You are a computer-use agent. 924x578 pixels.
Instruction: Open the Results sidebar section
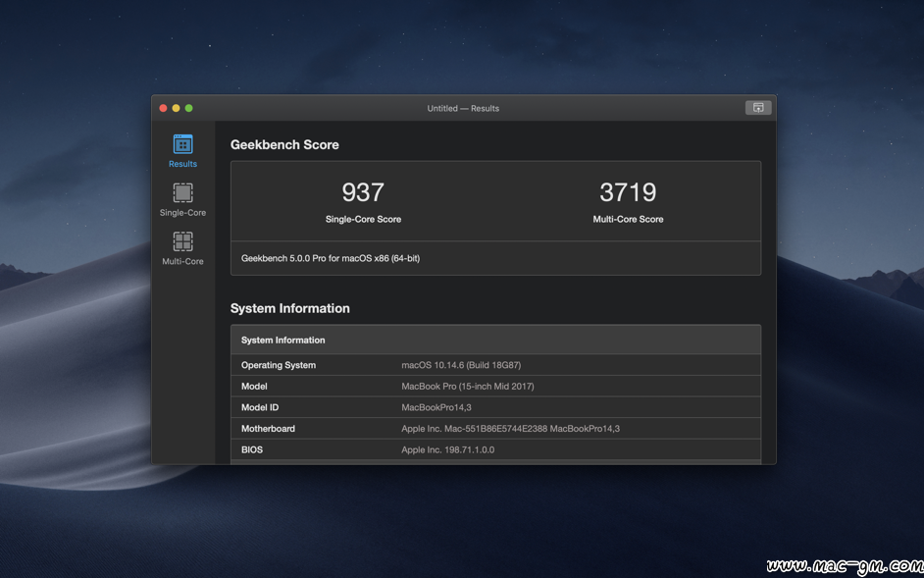click(182, 151)
